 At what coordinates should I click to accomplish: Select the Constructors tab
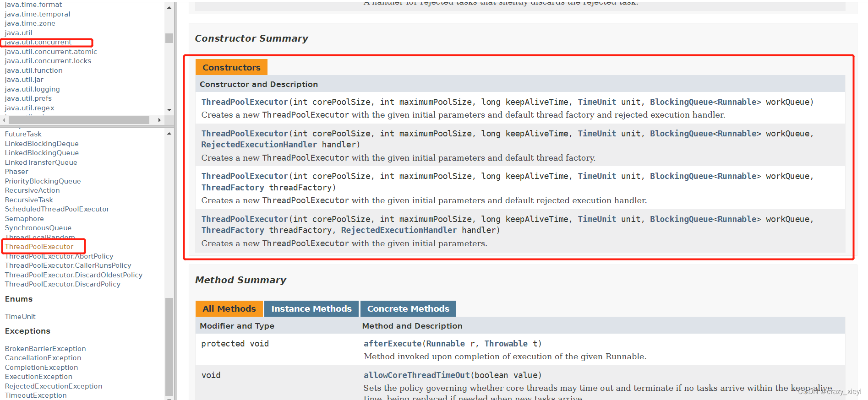[231, 67]
